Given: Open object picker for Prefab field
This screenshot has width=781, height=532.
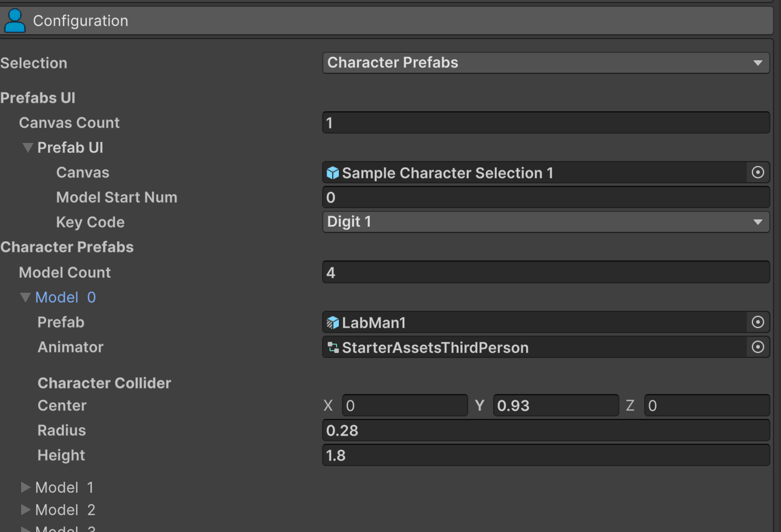Looking at the screenshot, I should pyautogui.click(x=757, y=322).
